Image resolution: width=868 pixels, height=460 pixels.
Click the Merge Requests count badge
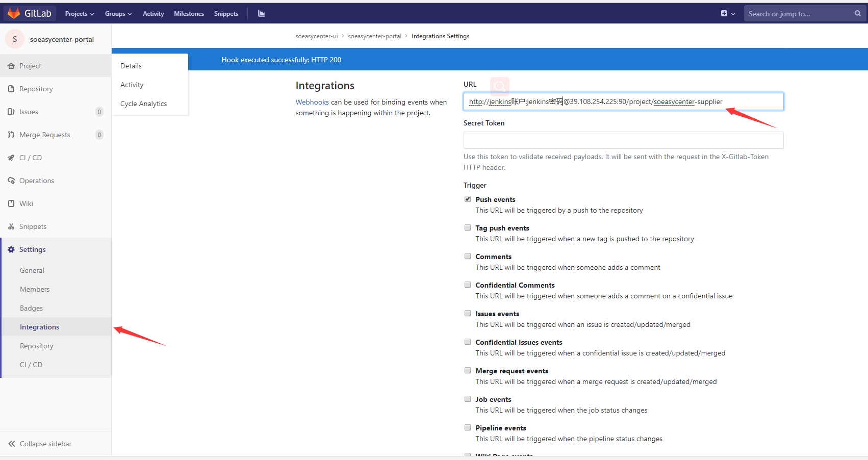[99, 135]
